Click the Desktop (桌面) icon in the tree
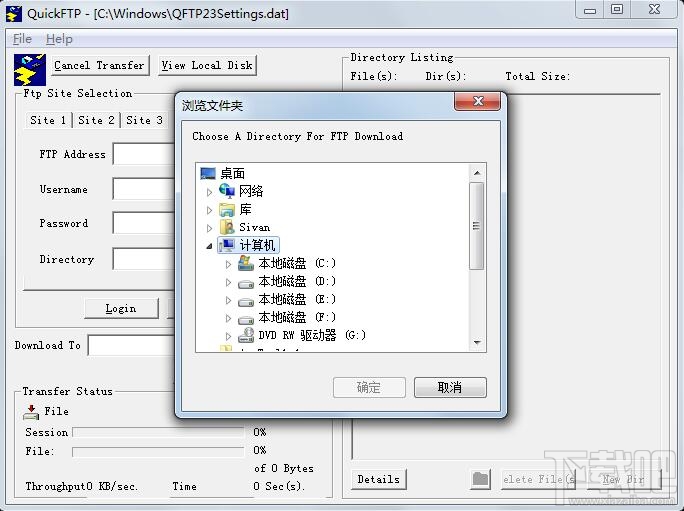 point(208,173)
